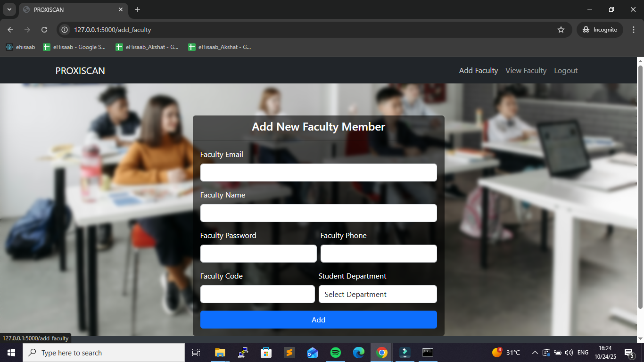Reload the page using the refresh icon
This screenshot has width=644, height=362.
44,30
